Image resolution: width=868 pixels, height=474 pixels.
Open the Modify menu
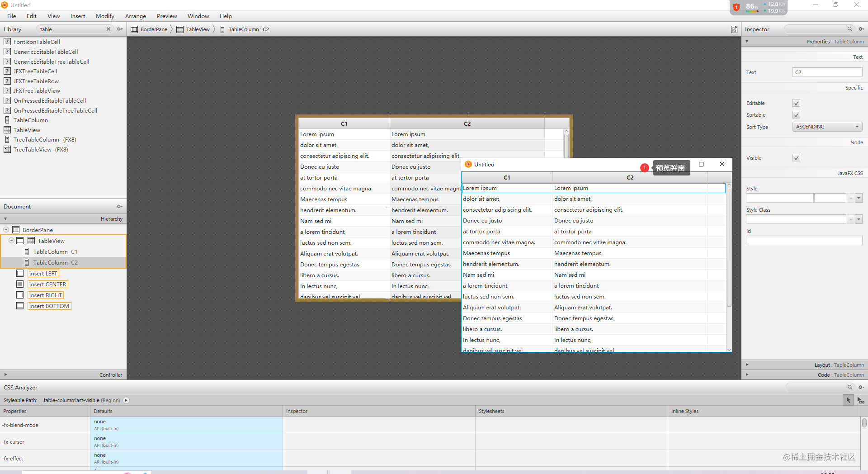click(104, 16)
